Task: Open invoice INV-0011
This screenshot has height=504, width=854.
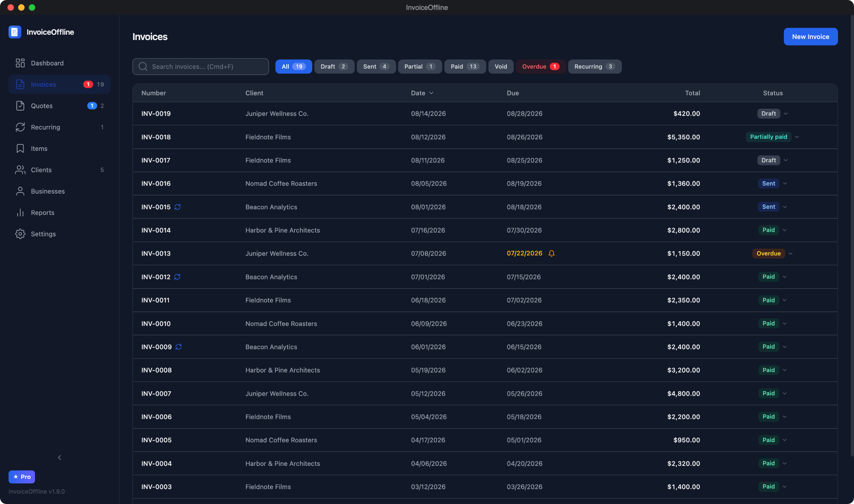Action: pyautogui.click(x=156, y=300)
